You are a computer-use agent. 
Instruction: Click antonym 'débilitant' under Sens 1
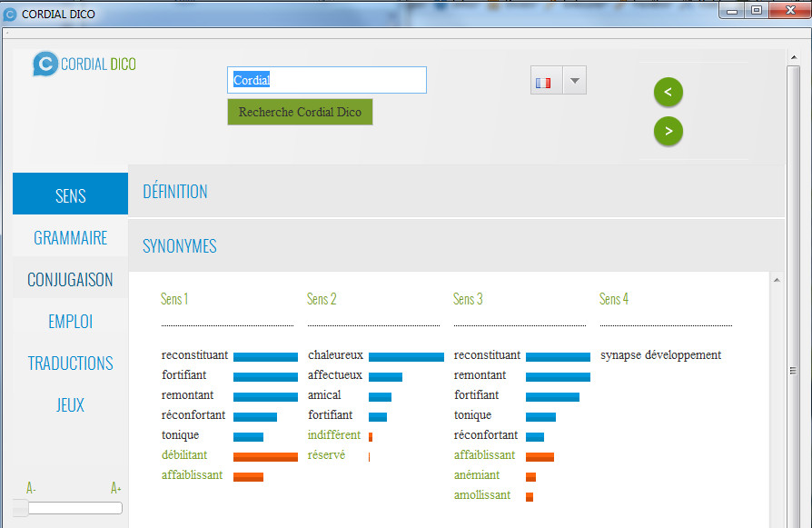coord(184,455)
